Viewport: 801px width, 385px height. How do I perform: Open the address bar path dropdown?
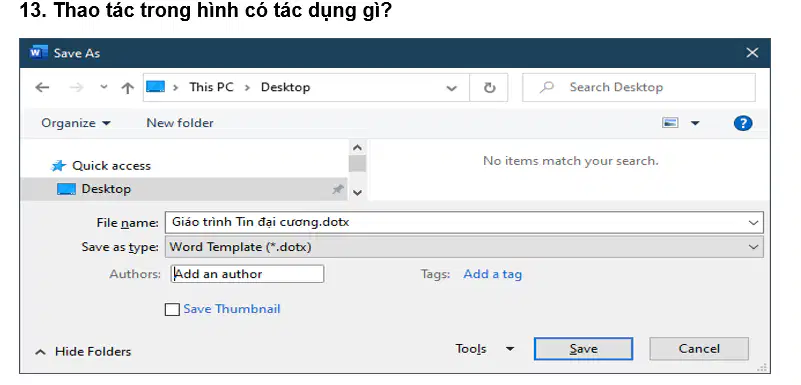coord(452,88)
